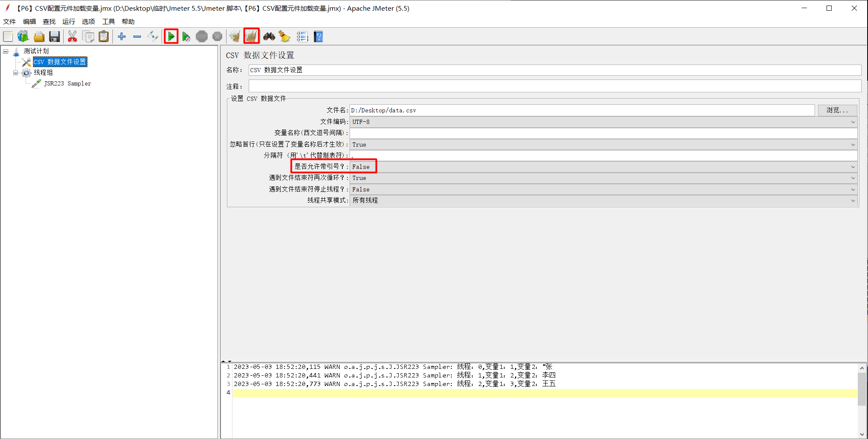Open the 文件 menu
Image resolution: width=868 pixels, height=439 pixels.
tap(9, 21)
